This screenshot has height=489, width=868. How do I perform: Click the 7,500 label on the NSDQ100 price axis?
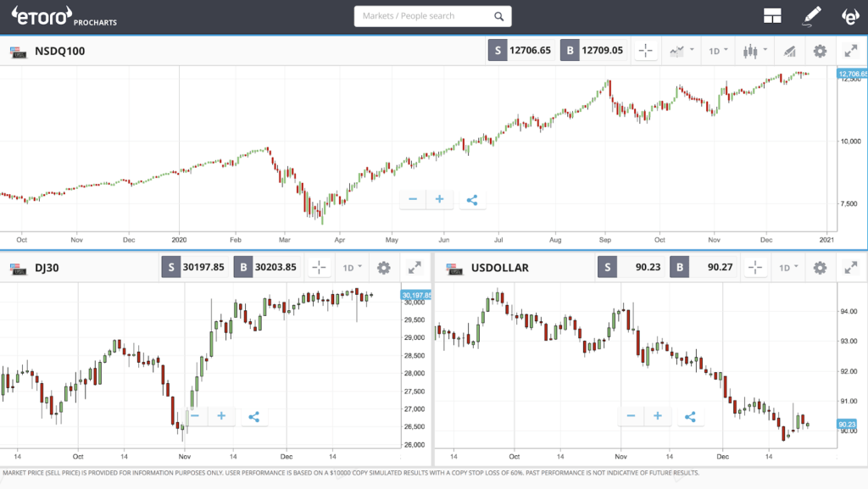pos(849,203)
